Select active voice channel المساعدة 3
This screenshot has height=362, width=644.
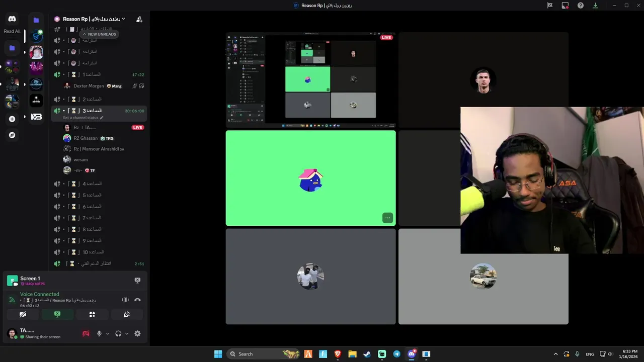tap(99, 111)
